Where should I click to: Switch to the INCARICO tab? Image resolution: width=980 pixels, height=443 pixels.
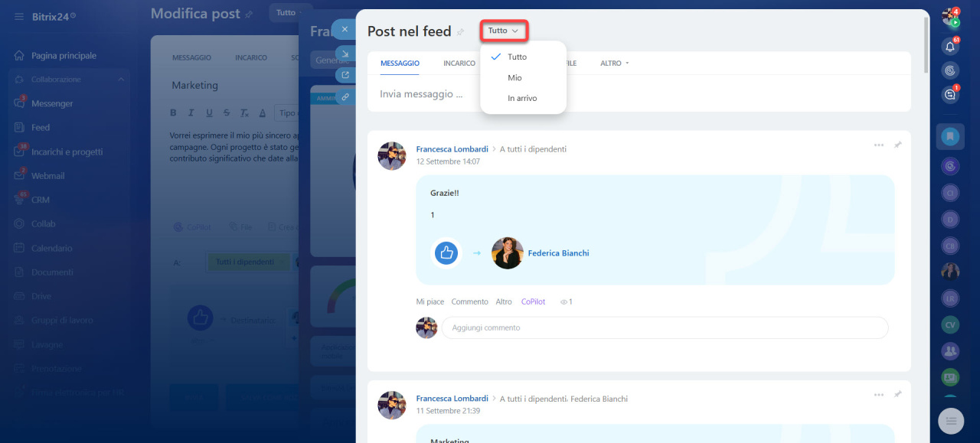click(x=459, y=64)
